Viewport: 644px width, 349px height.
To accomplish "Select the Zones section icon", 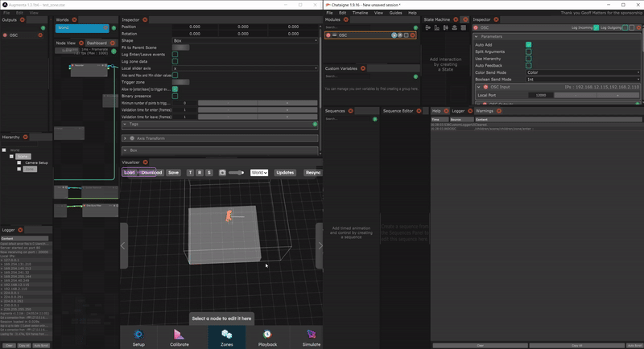I will coord(226,336).
